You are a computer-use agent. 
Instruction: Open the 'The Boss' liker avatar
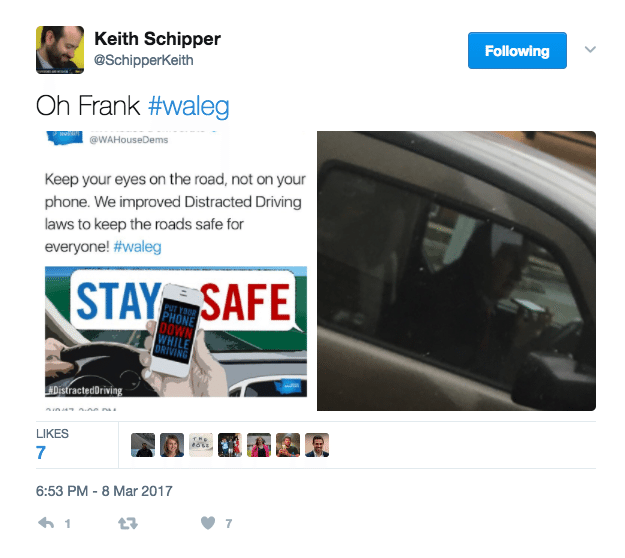(201, 445)
